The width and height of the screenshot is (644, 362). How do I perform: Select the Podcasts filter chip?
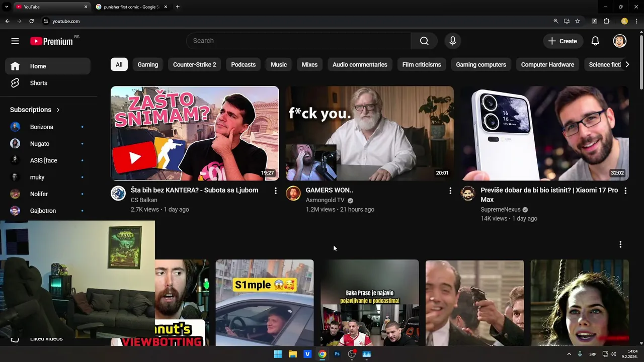point(244,64)
